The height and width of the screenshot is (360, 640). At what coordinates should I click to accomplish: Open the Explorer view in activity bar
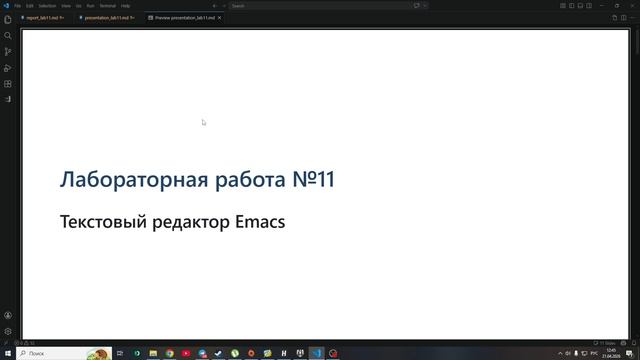[8, 20]
